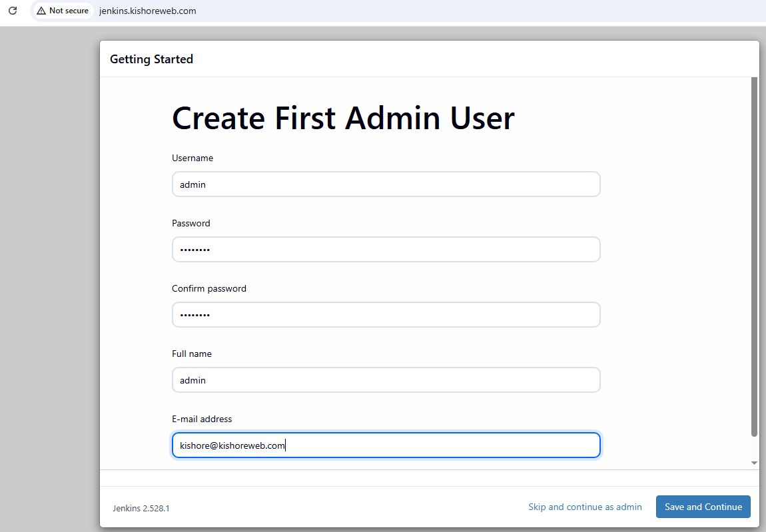
Task: Click the Username field label
Action: point(192,158)
